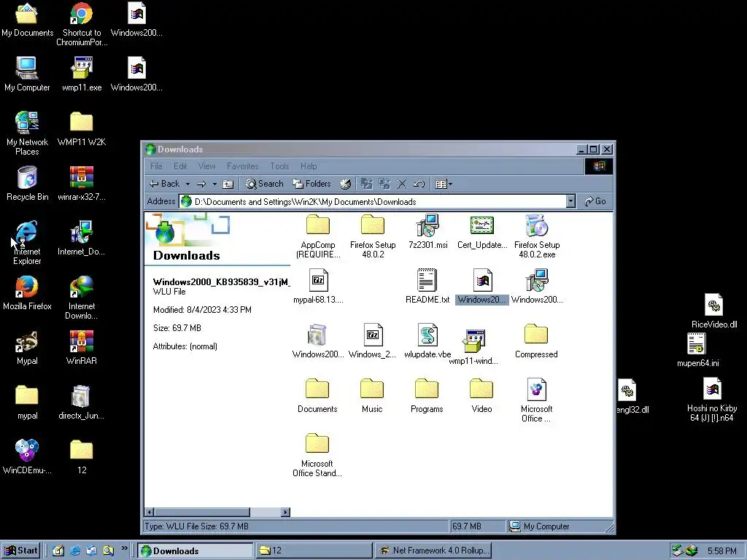Screen dimensions: 747x560
Task: Click the Forward arrow button
Action: tap(201, 184)
